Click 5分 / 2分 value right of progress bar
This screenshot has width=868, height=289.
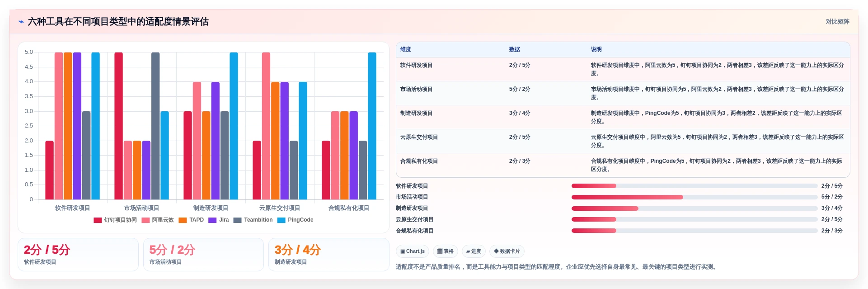(x=832, y=197)
